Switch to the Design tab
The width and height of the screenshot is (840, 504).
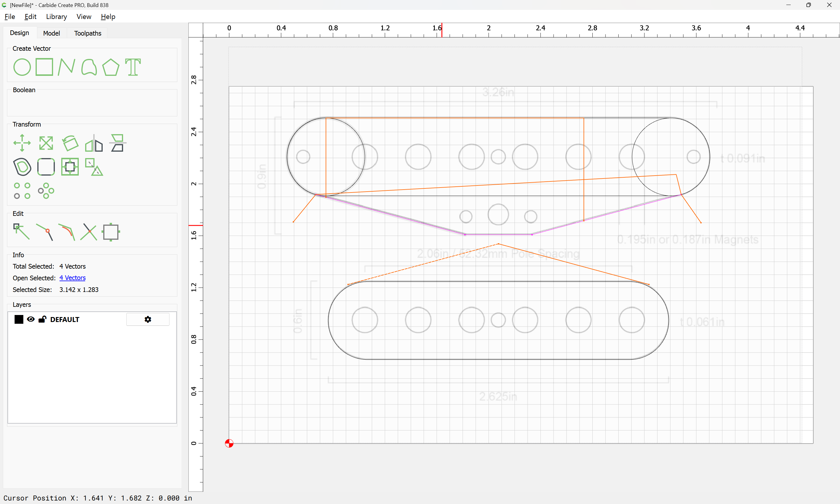[x=19, y=33]
